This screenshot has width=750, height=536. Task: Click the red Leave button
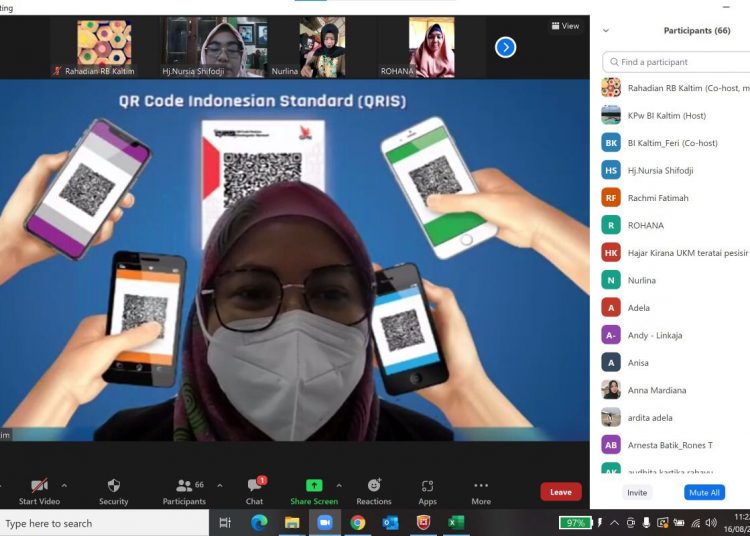pos(560,492)
